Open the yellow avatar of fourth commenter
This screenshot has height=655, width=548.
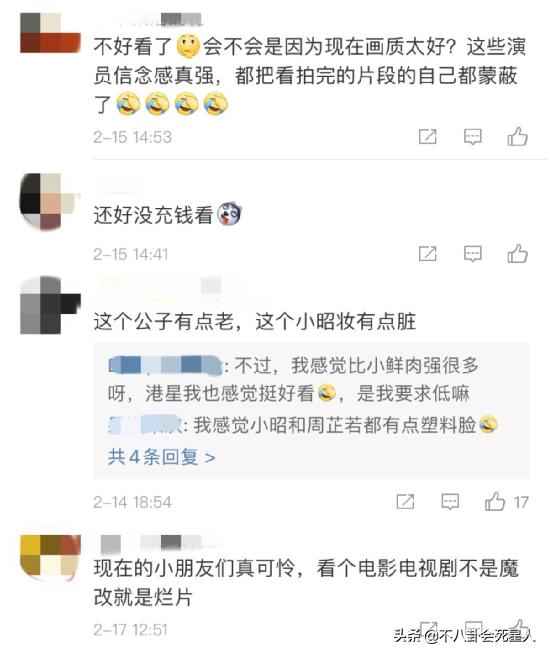click(50, 557)
